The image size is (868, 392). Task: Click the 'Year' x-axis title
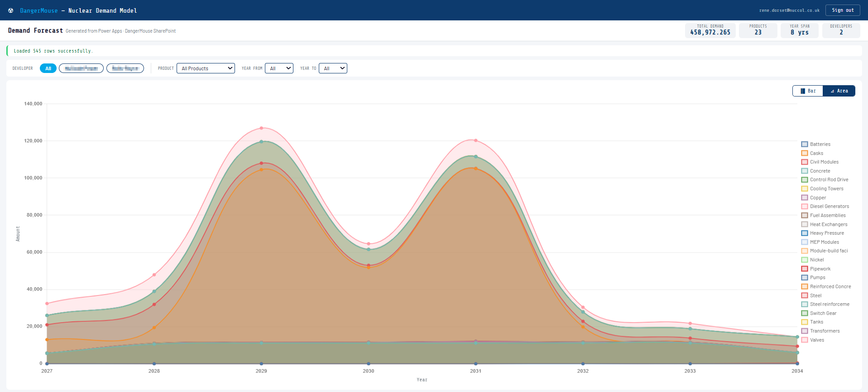pyautogui.click(x=422, y=380)
